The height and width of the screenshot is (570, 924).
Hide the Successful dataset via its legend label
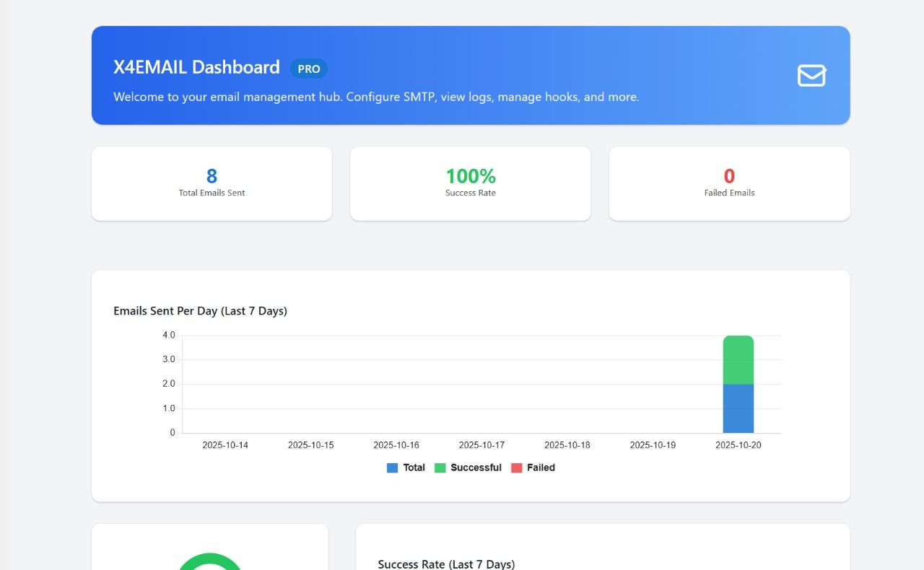point(476,468)
